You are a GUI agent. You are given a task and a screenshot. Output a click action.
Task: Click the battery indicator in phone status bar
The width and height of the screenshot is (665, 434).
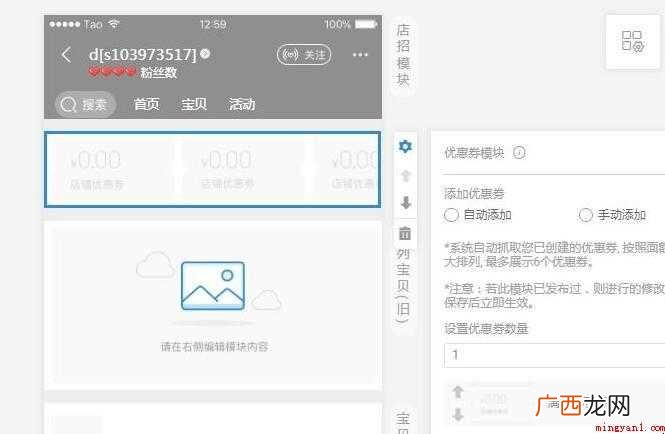(x=366, y=25)
